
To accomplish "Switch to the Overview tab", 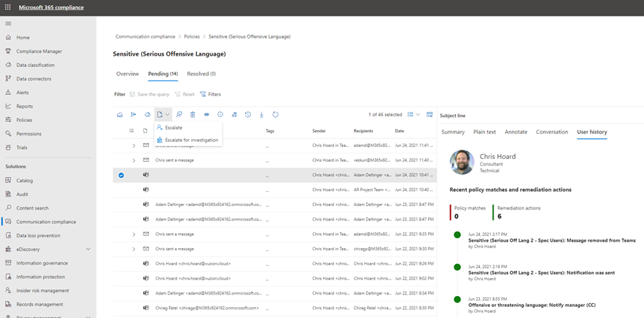I will click(x=128, y=74).
